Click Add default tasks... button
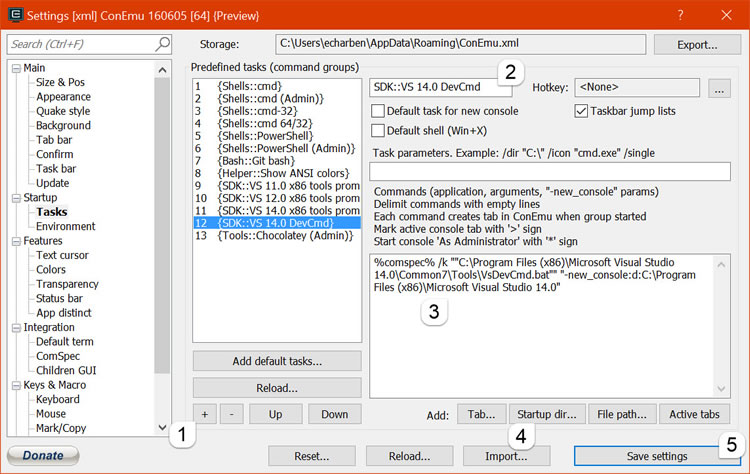The width and height of the screenshot is (750, 474). [x=277, y=361]
